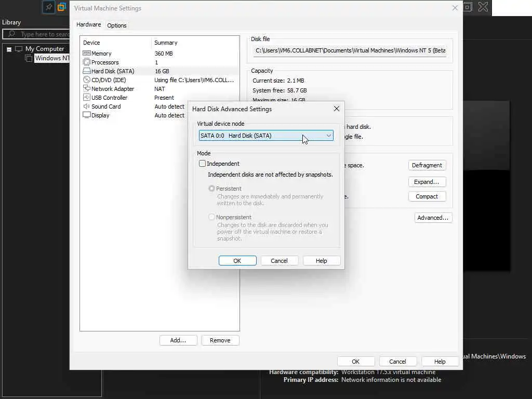Close the Virtual Machine Settings window
The width and height of the screenshot is (532, 399).
(x=455, y=8)
